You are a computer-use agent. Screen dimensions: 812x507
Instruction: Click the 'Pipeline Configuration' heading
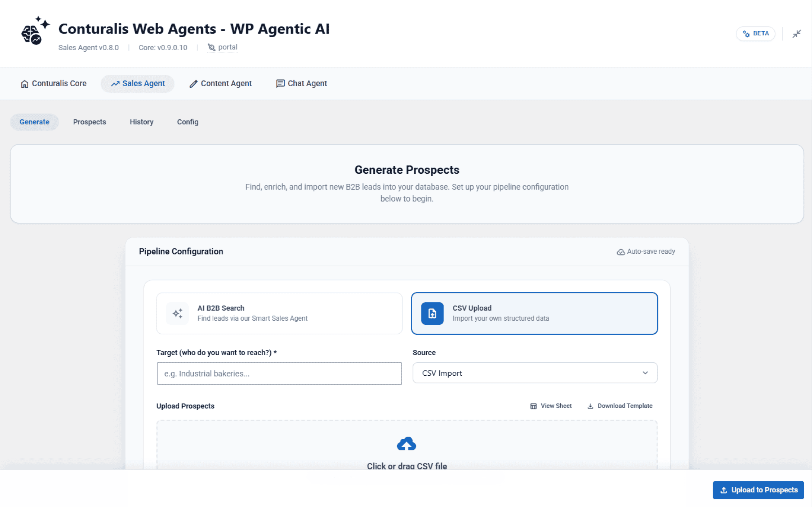[181, 251]
